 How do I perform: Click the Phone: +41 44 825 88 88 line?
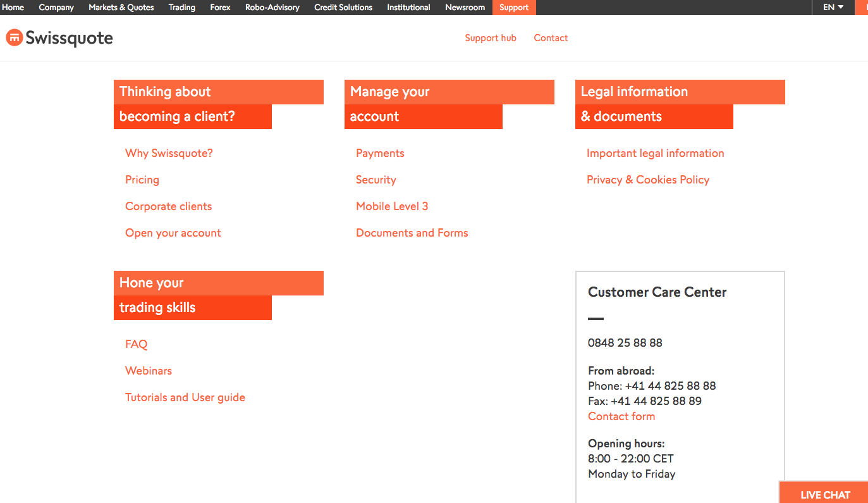(652, 386)
